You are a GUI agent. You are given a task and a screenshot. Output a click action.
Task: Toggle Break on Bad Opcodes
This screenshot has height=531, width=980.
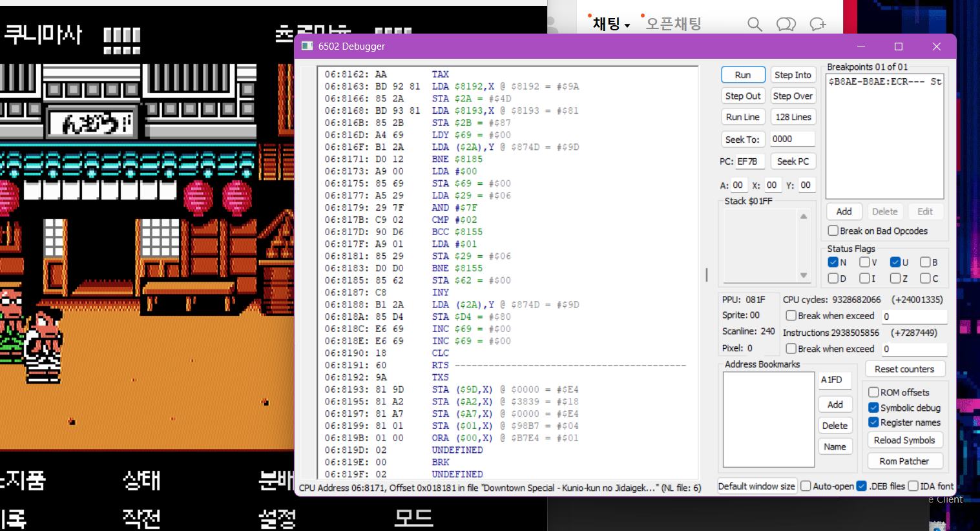[x=833, y=231]
